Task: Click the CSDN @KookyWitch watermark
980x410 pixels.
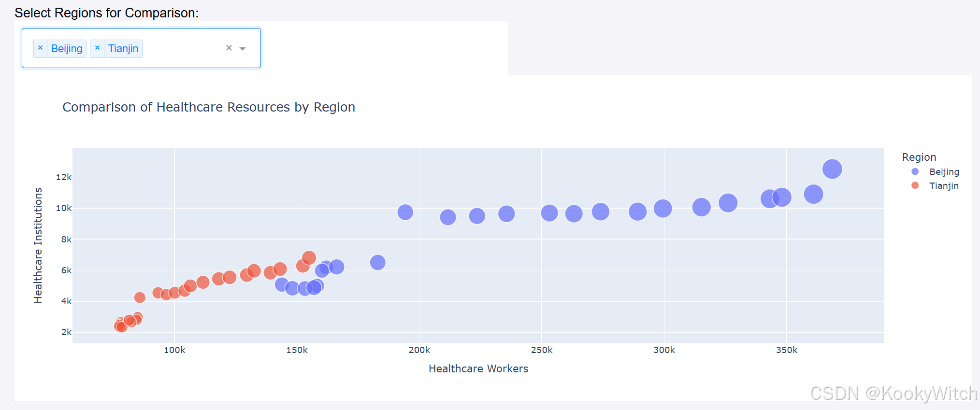Action: [893, 394]
